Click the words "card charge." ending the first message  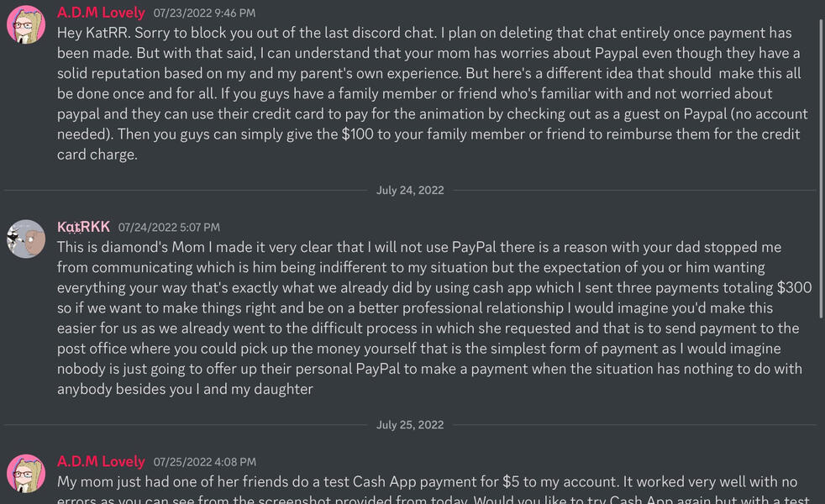[x=97, y=155]
